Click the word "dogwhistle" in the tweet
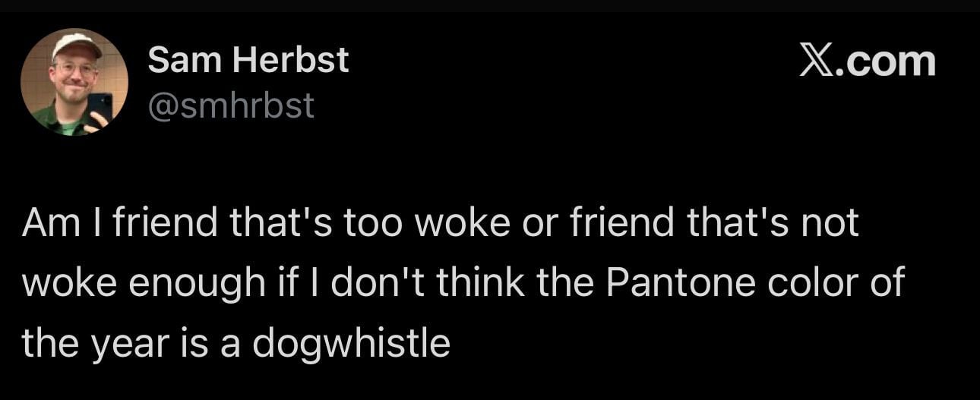 tap(351, 343)
